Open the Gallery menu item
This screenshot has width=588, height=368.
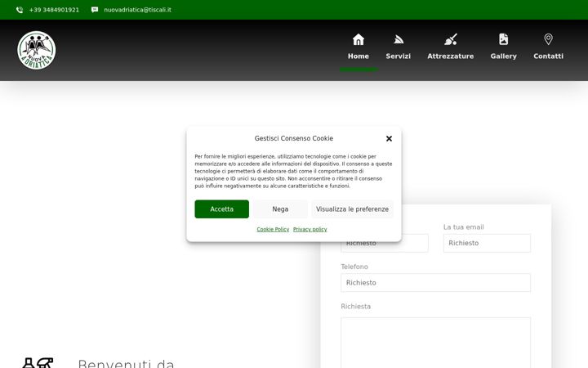[503, 56]
